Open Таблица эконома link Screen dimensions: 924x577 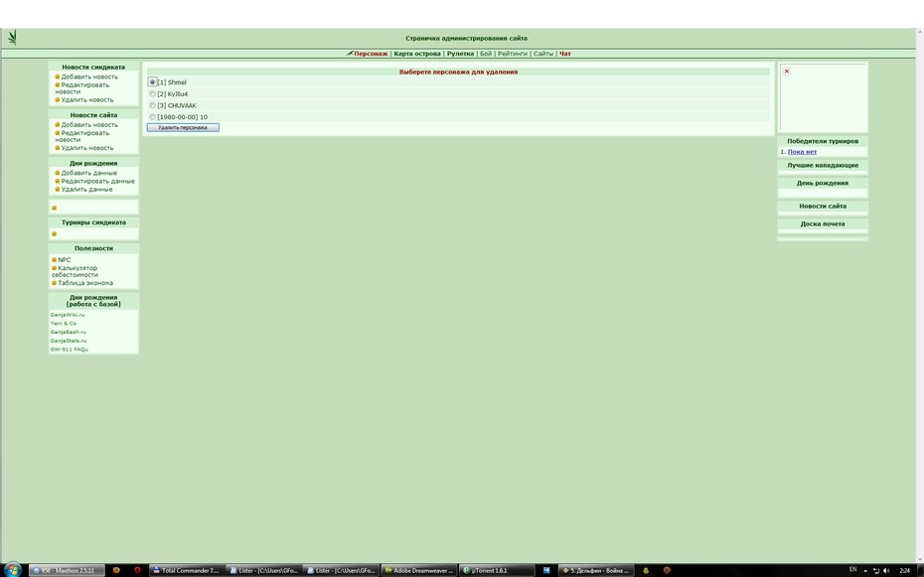(x=85, y=283)
